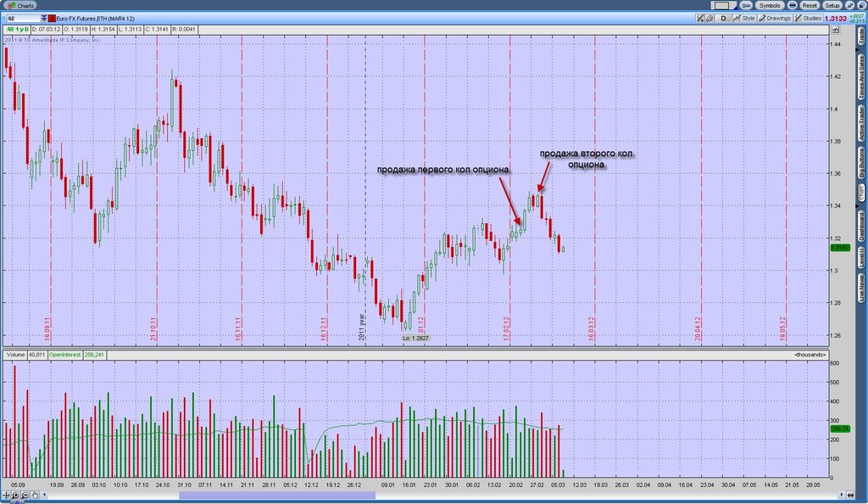The height and width of the screenshot is (504, 868).
Task: Open the Drawings menu
Action: (775, 19)
